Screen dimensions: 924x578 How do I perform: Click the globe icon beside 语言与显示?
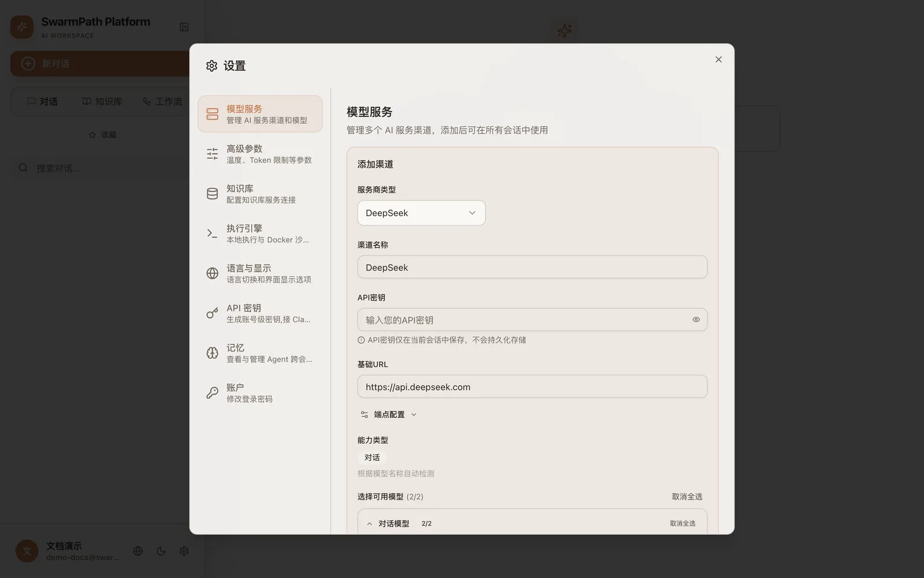tap(213, 273)
